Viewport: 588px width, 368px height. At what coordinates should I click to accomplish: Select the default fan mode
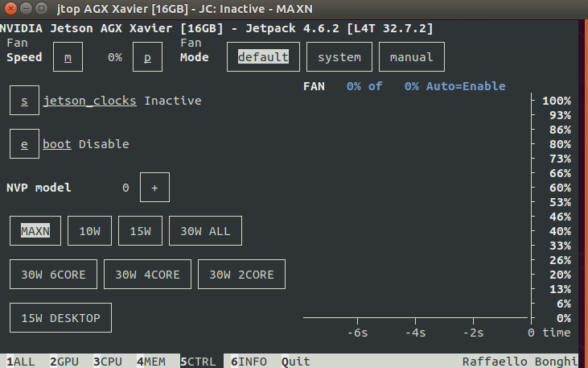click(x=263, y=57)
